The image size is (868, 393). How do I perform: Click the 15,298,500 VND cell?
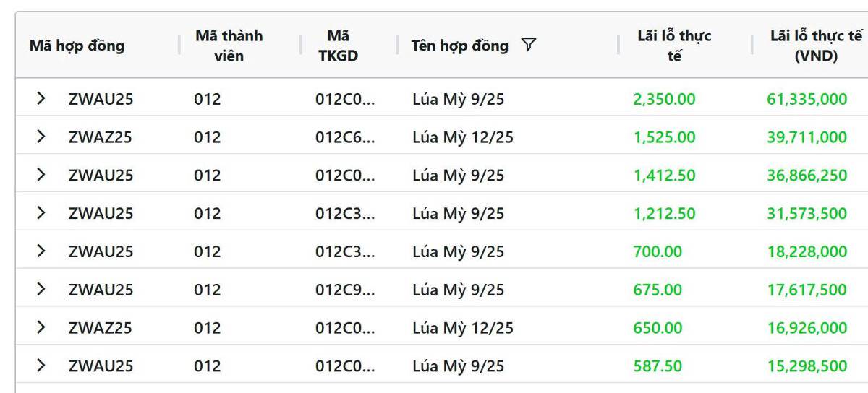pyautogui.click(x=807, y=367)
